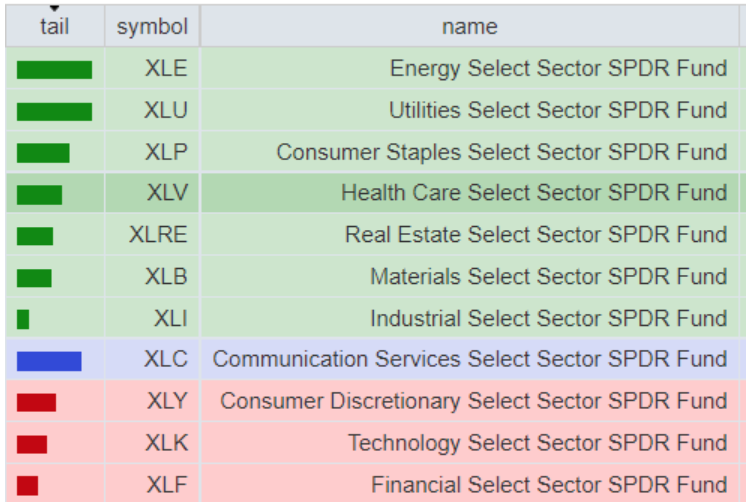This screenshot has height=502, width=746.
Task: Select the XLV symbol cell
Action: click(x=166, y=192)
